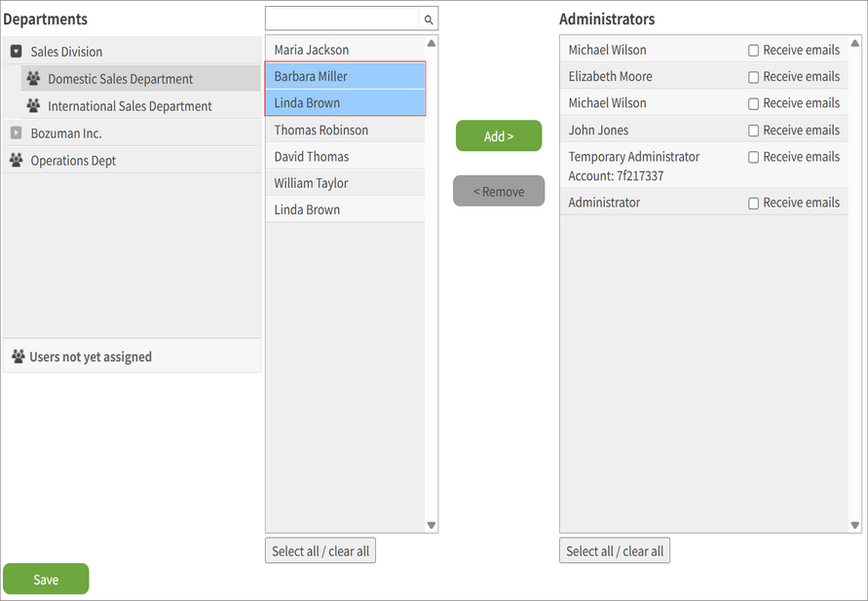Click the group icon beside International Sales Department
868x601 pixels.
(33, 105)
